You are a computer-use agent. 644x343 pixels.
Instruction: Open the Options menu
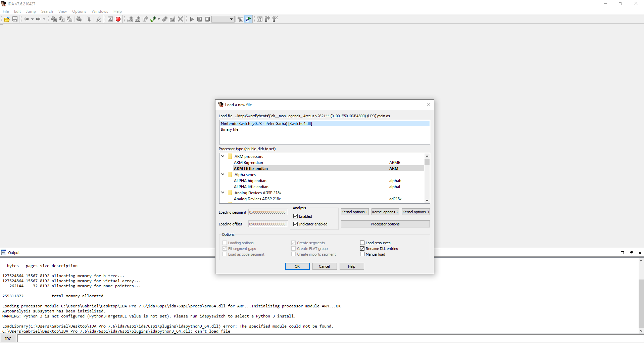[x=79, y=11]
